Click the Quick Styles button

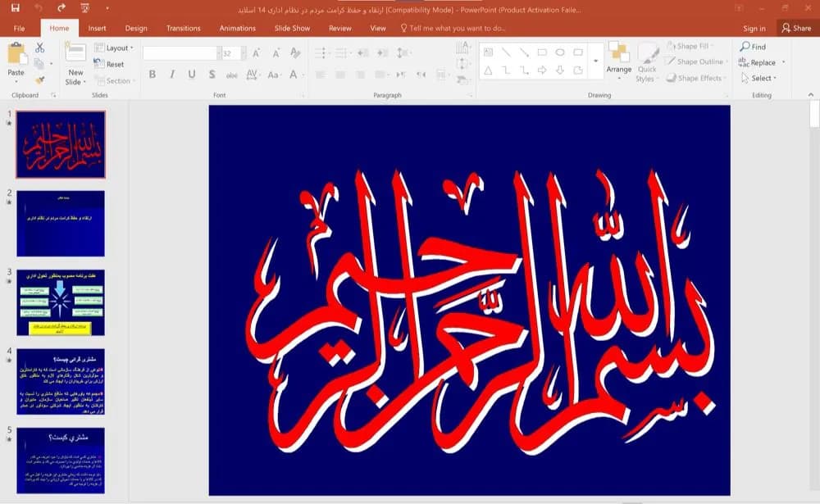[x=648, y=61]
